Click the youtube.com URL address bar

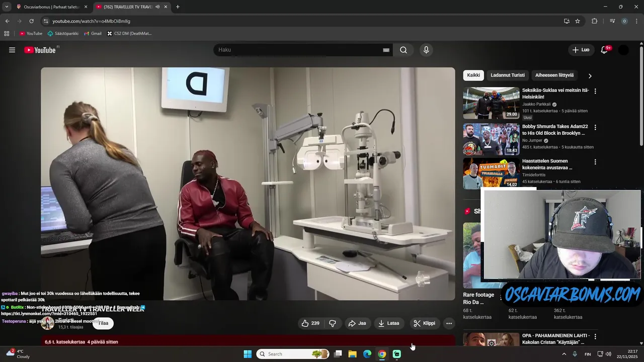pos(91,21)
